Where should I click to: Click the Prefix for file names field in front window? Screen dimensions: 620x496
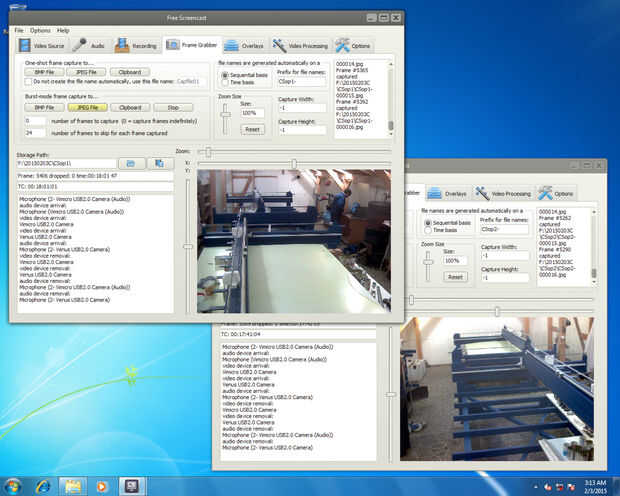click(303, 82)
